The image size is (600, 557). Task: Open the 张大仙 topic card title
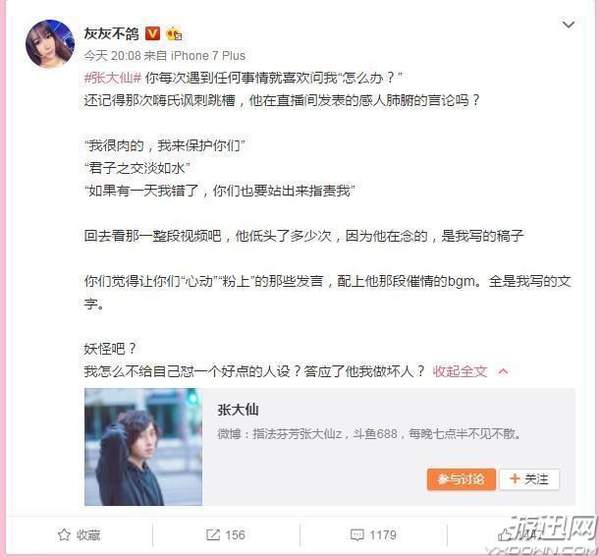[x=238, y=410]
